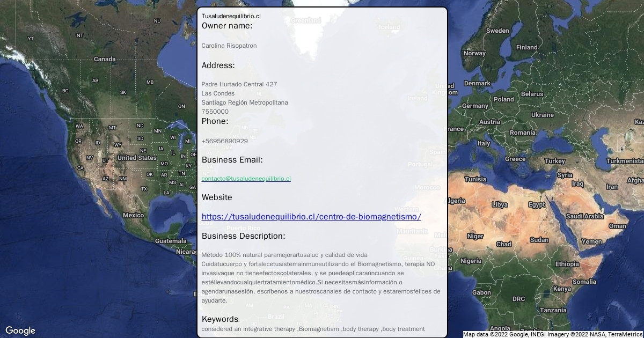Click the United States label on the map

pyautogui.click(x=137, y=158)
